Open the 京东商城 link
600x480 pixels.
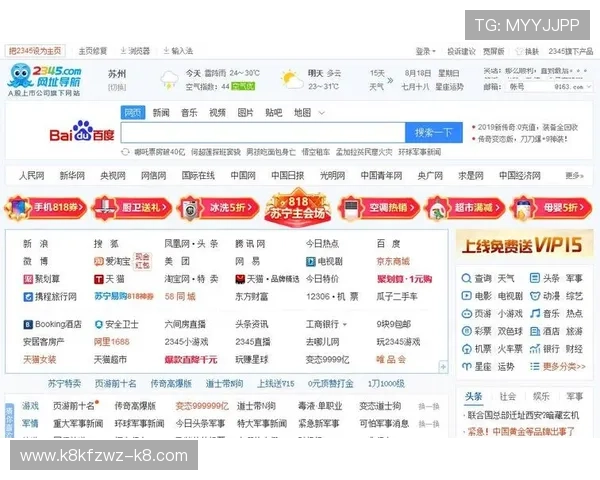tap(393, 261)
